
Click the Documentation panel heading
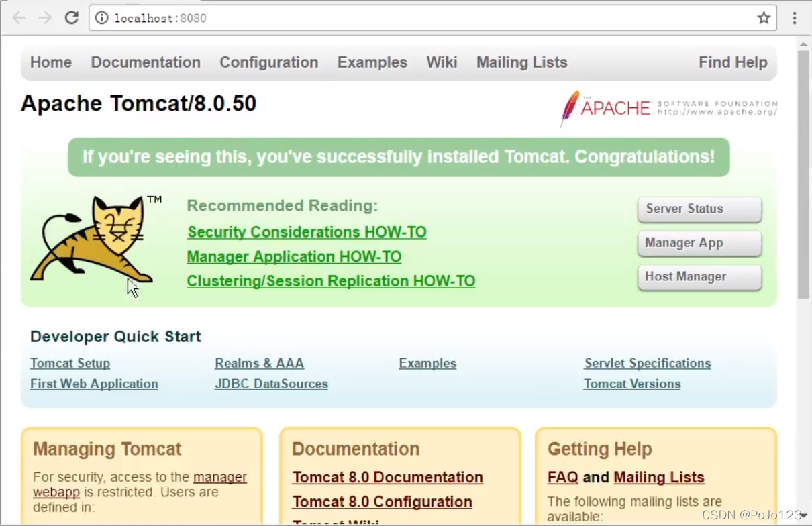tap(356, 449)
